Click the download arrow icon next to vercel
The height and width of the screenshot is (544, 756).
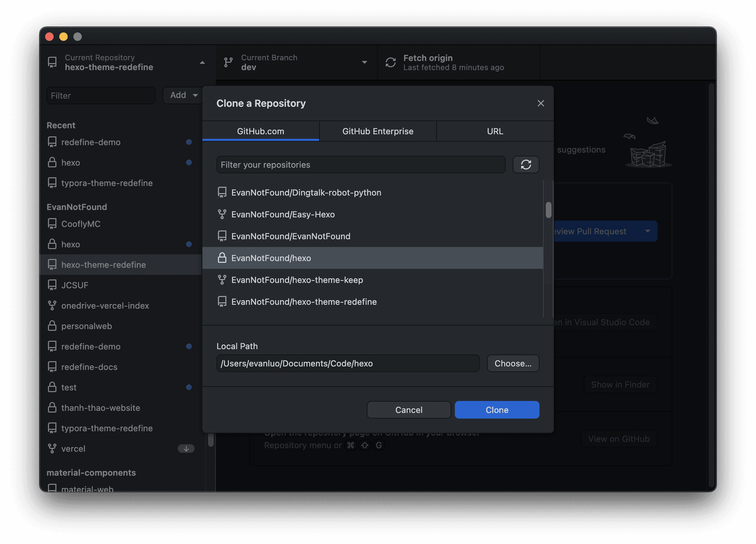pos(186,449)
